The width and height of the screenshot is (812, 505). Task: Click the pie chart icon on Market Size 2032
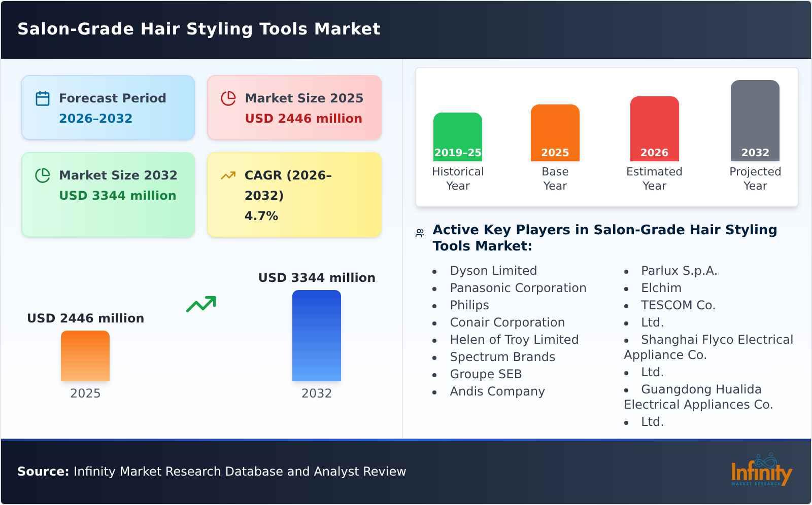[43, 175]
